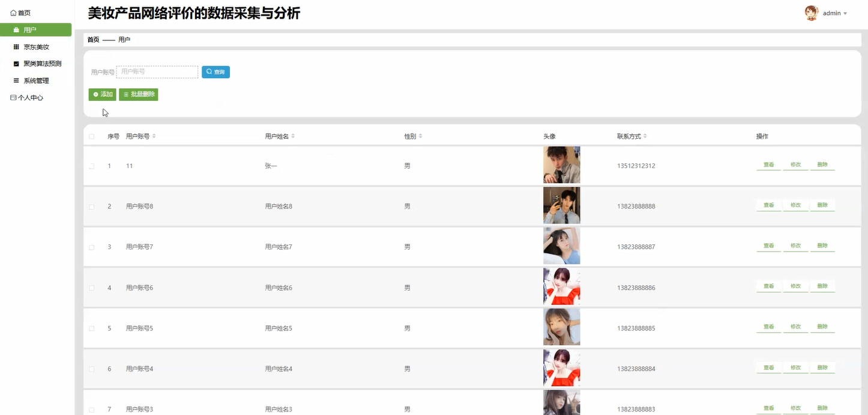The height and width of the screenshot is (415, 868).
Task: Sort the 用户账号 column with its arrows
Action: click(154, 136)
